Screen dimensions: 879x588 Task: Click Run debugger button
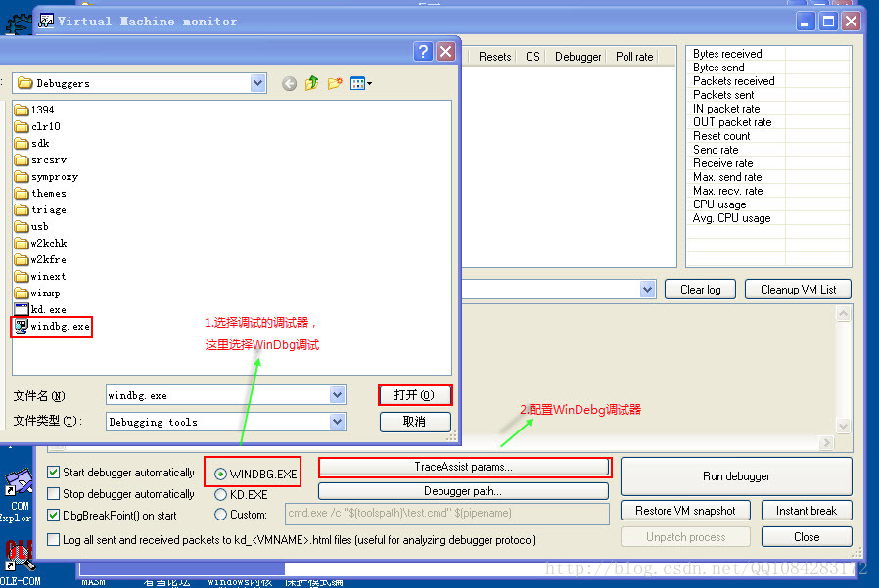(736, 476)
